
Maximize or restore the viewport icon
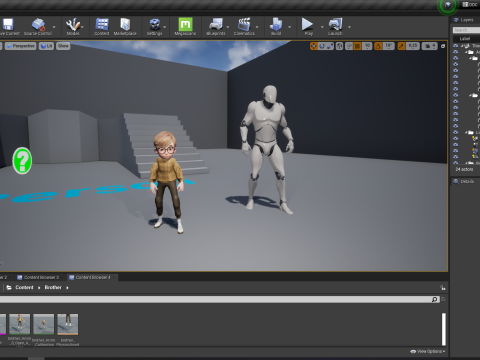pyautogui.click(x=443, y=46)
